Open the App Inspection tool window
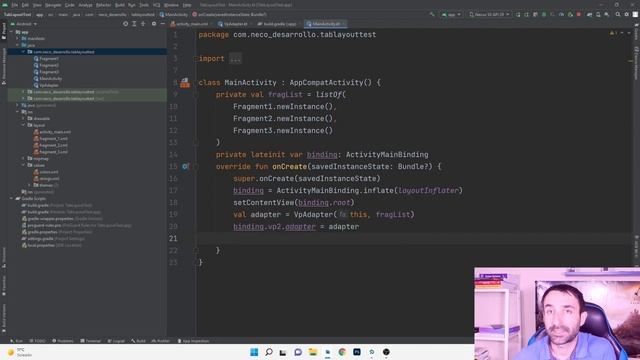This screenshot has height=360, width=640. pos(193,341)
